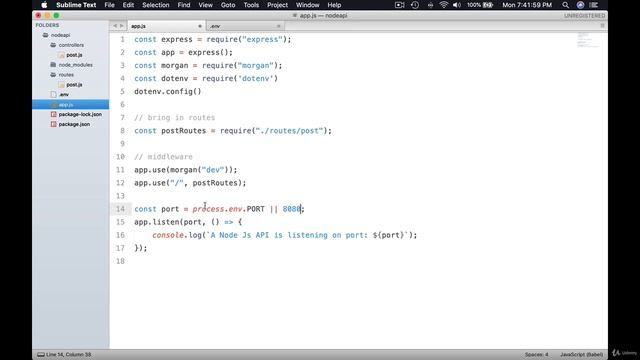The height and width of the screenshot is (360, 640).
Task: Click line number 18 in gutter
Action: (x=120, y=261)
